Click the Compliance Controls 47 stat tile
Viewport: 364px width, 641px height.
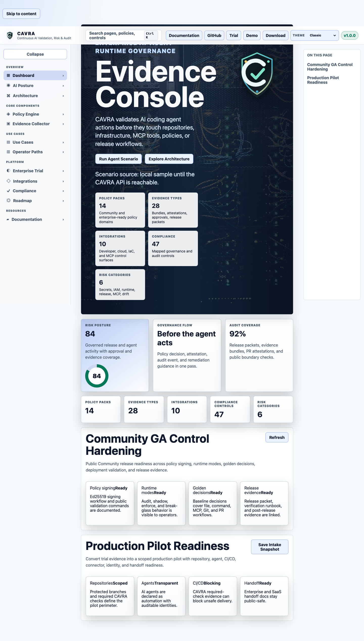click(230, 409)
